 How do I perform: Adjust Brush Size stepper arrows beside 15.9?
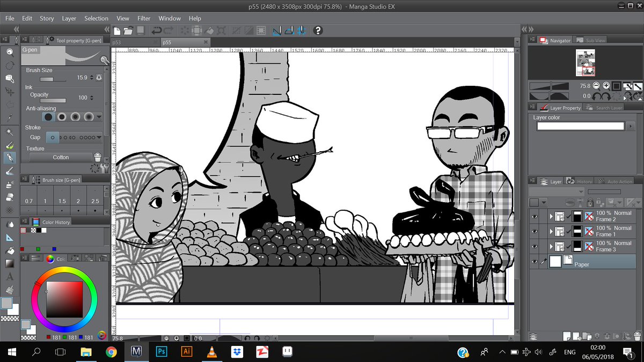click(x=91, y=78)
